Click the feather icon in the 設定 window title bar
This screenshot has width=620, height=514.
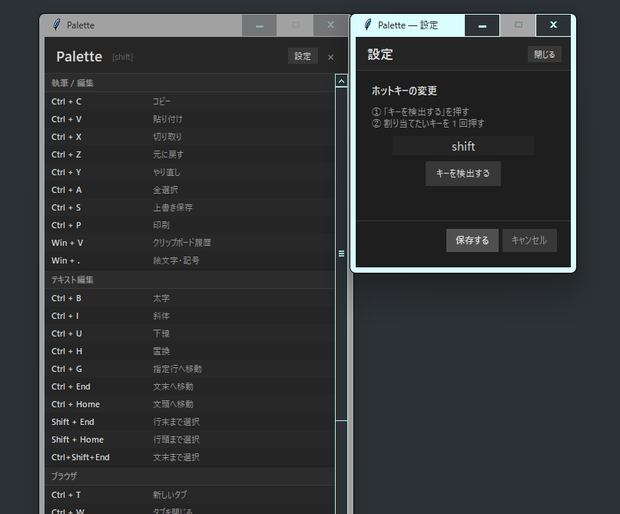[368, 25]
